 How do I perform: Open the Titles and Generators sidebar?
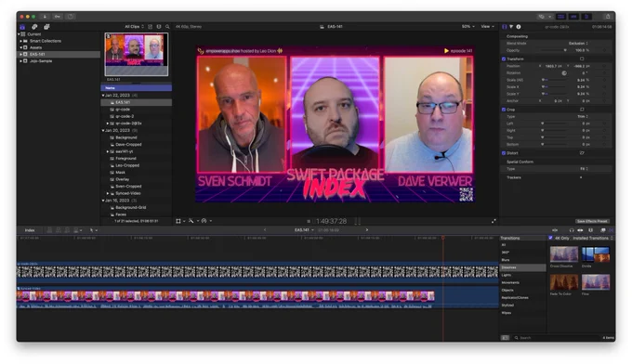coord(46,27)
